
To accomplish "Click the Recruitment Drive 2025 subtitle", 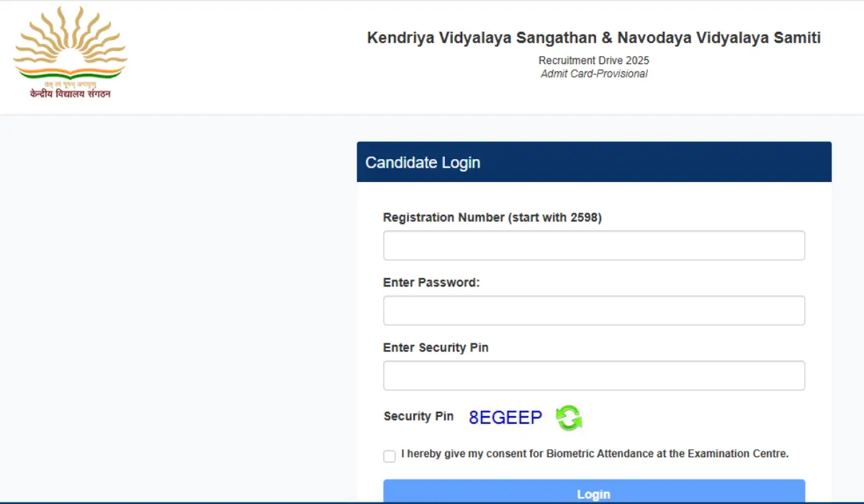I will [x=593, y=60].
